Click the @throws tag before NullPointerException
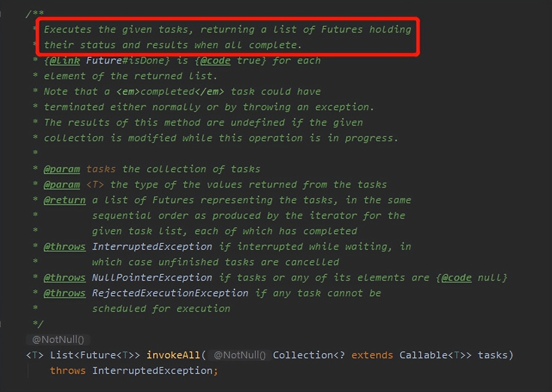 (x=64, y=278)
